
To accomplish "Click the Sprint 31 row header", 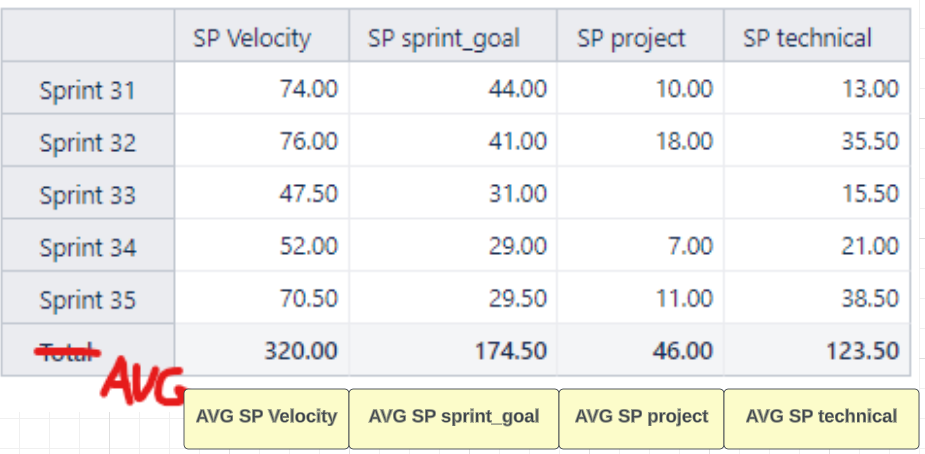I will click(x=88, y=88).
